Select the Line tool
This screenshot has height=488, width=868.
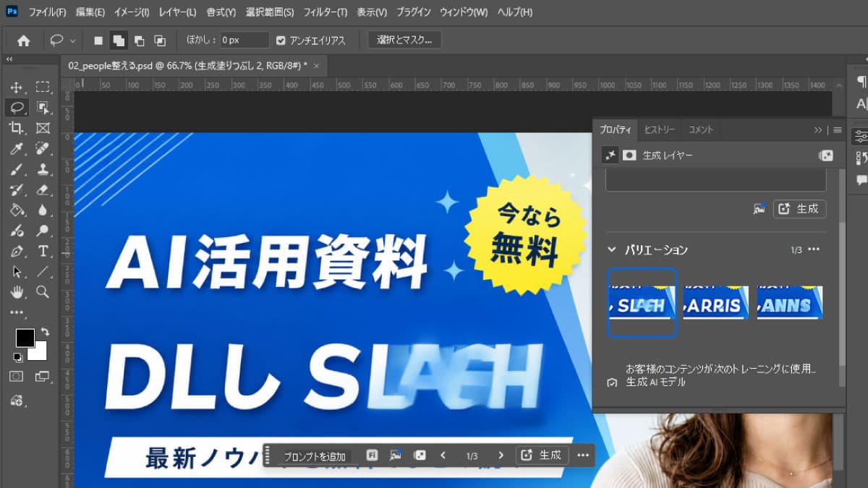(43, 272)
